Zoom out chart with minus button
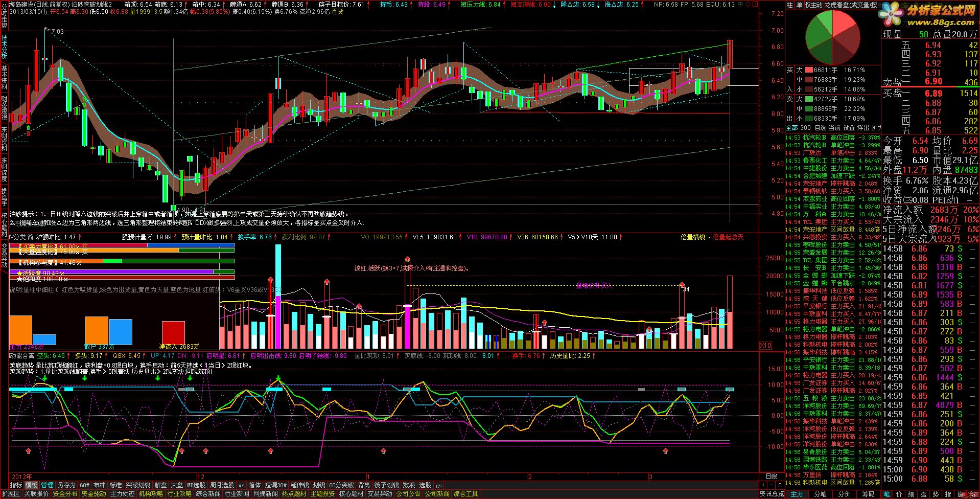The width and height of the screenshot is (980, 499). tap(772, 485)
